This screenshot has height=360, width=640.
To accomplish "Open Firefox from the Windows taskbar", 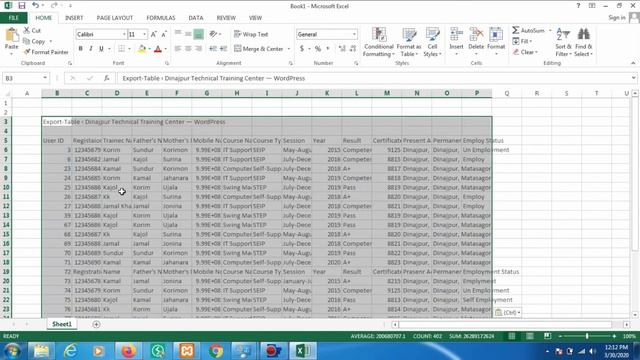I will tap(128, 351).
